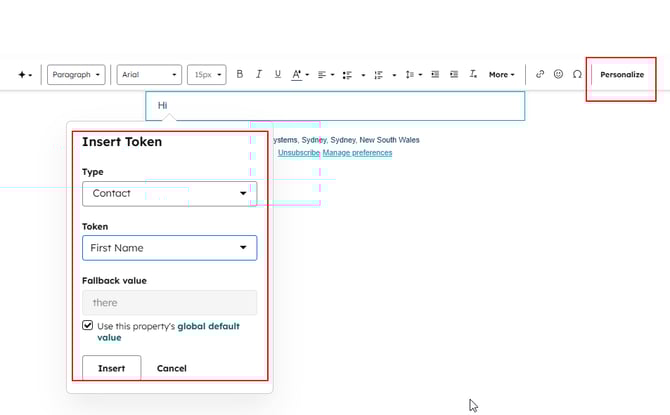Screen dimensions: 670x415
Task: Increase indent of the text
Action: click(454, 74)
